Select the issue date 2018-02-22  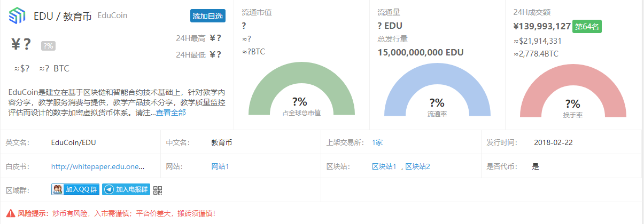tap(553, 142)
